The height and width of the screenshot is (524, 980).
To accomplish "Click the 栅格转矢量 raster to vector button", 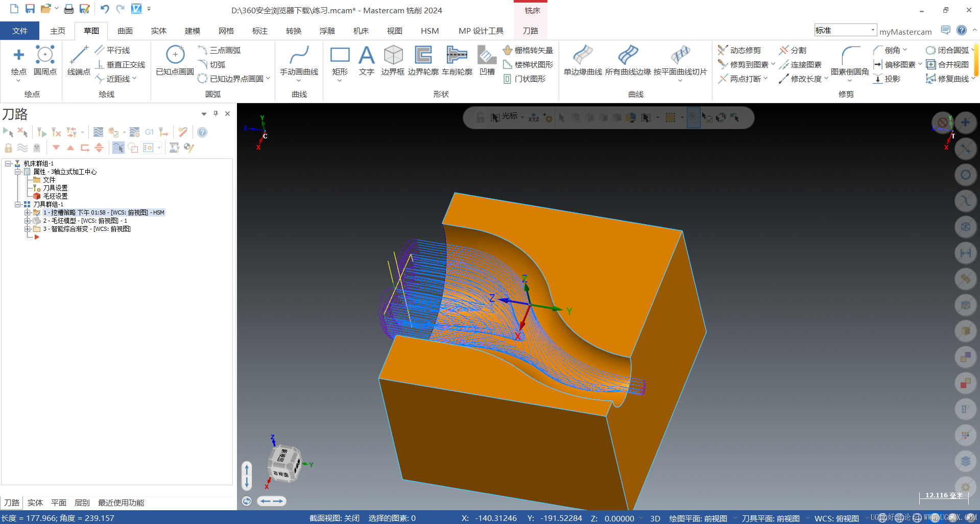I will tap(528, 50).
